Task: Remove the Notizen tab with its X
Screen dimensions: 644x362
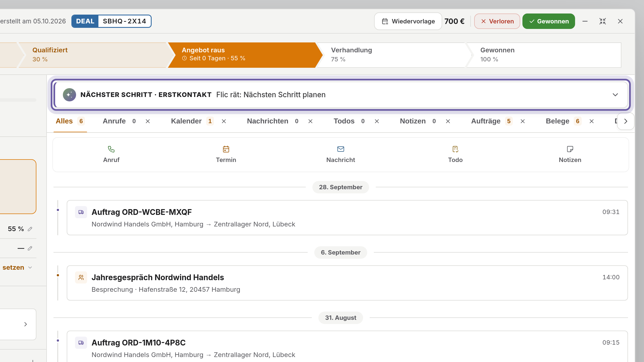Action: [448, 121]
